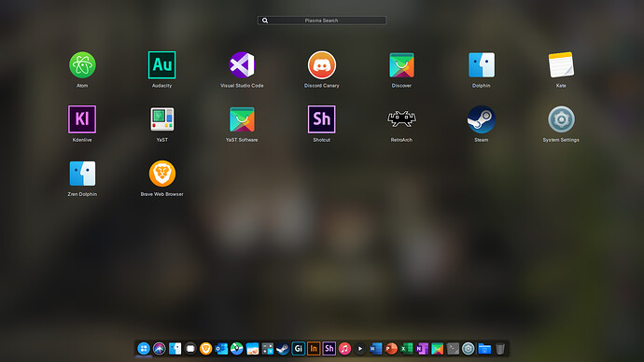This screenshot has width=644, height=362.
Task: Click the magnifier icon in Plasma Search
Action: click(x=265, y=21)
